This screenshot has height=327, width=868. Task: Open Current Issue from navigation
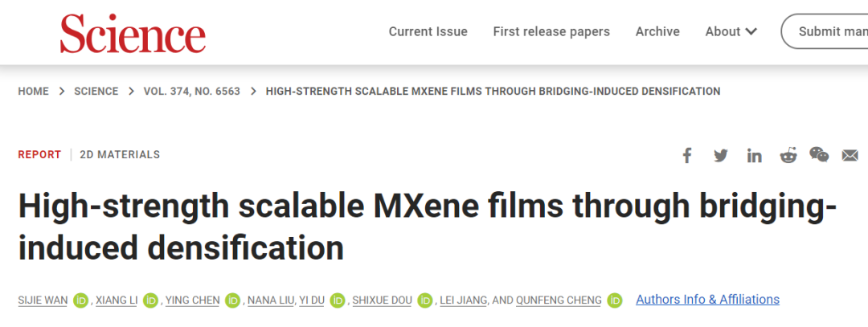pyautogui.click(x=428, y=31)
